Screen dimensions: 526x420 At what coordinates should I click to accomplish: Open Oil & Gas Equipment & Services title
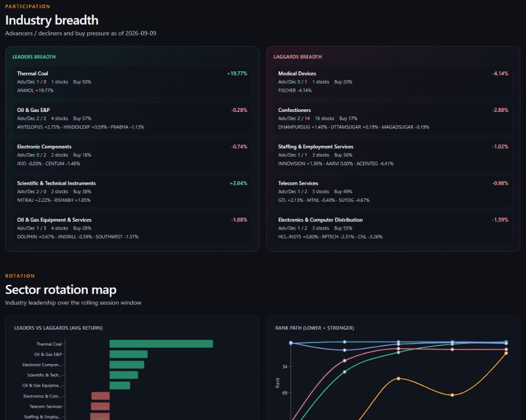[x=54, y=220]
